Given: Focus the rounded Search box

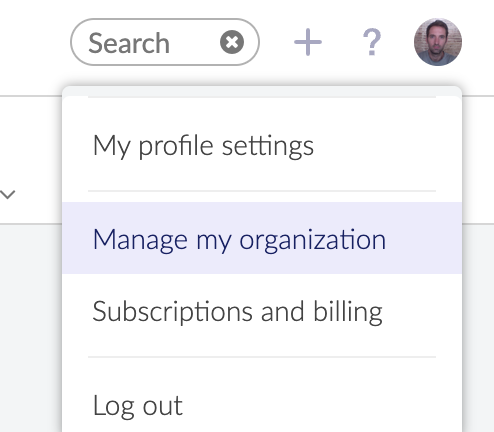Looking at the screenshot, I should coord(165,42).
